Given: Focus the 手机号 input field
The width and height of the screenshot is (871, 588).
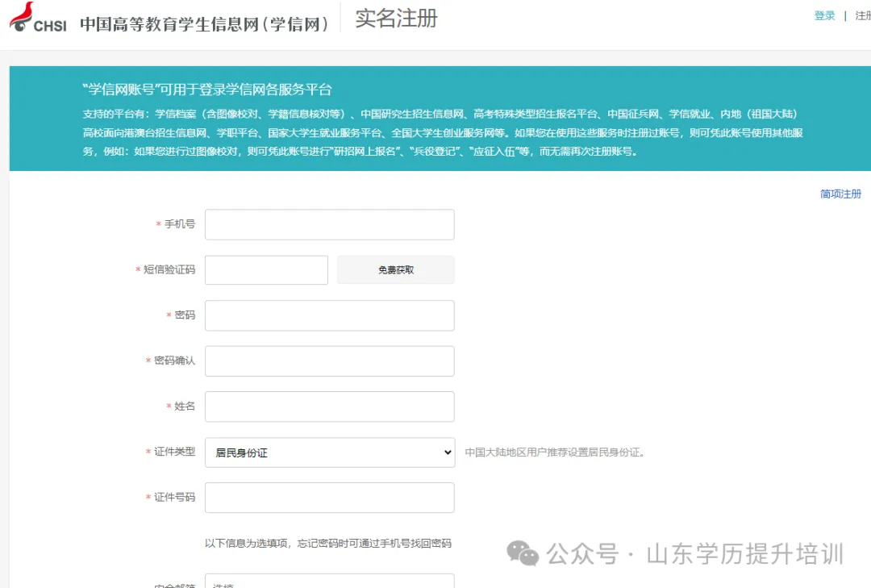Looking at the screenshot, I should [x=329, y=225].
